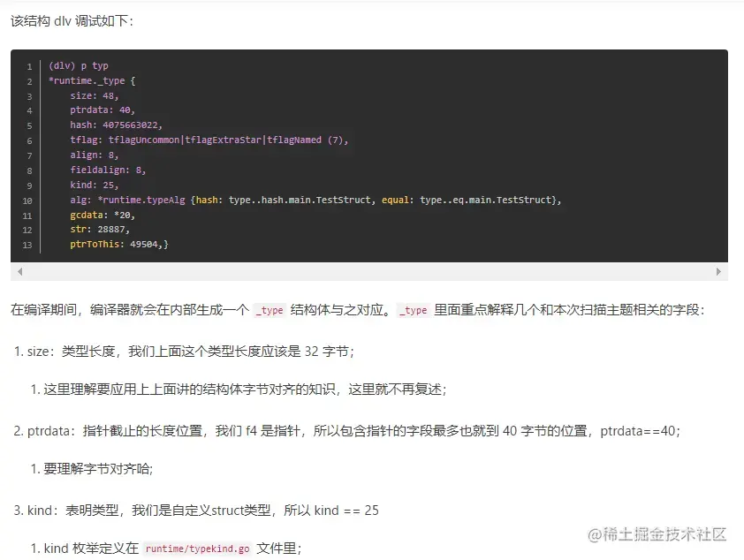Click line number 1 in code gutter
744x560 pixels.
click(x=29, y=66)
